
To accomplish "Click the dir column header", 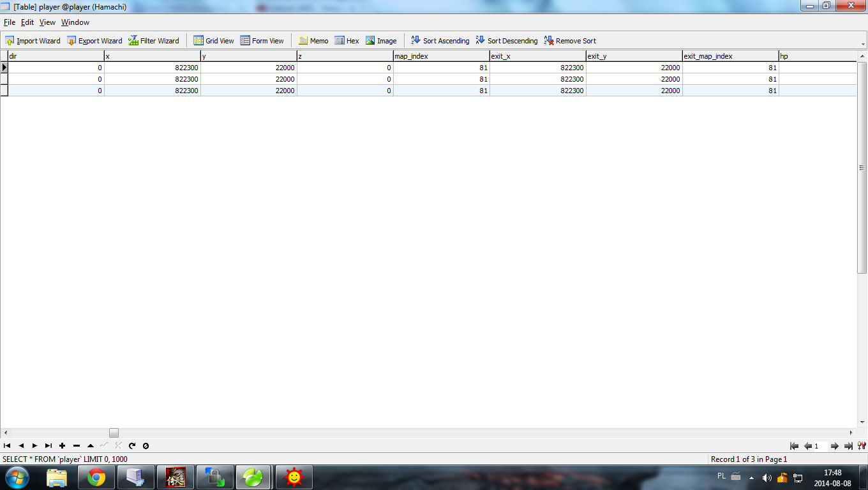I will 56,56.
